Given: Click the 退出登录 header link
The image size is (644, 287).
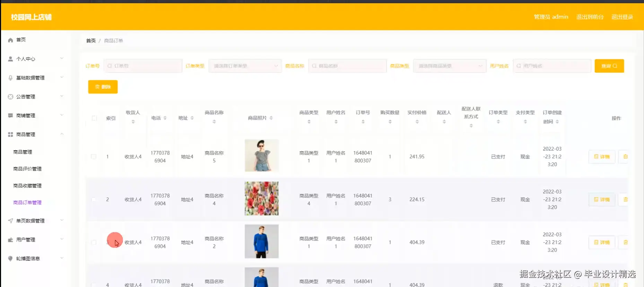Looking at the screenshot, I should [622, 17].
